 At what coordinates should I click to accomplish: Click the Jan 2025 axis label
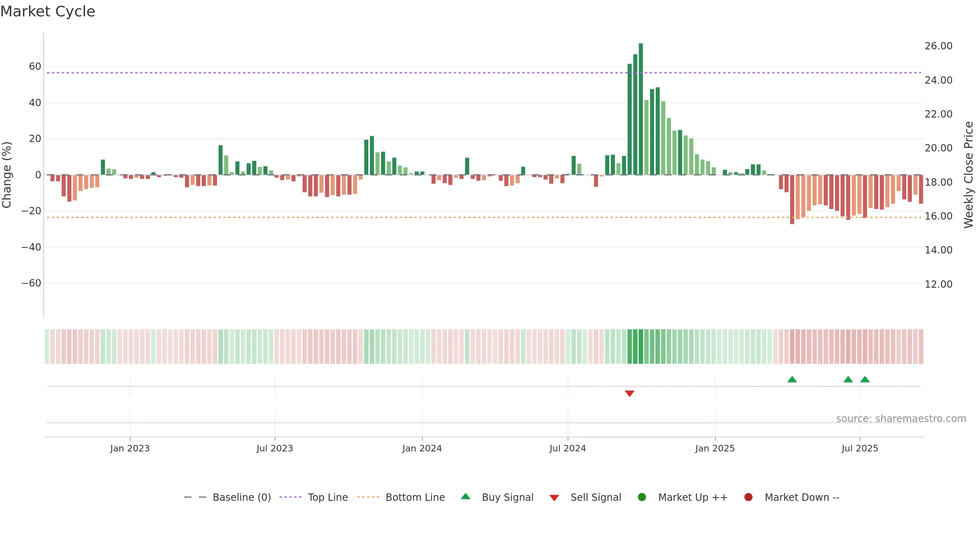[x=715, y=449]
